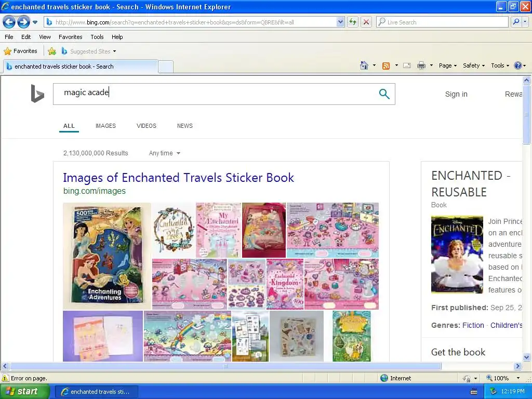Open the Any time filter dropdown
Image resolution: width=532 pixels, height=399 pixels.
pyautogui.click(x=165, y=153)
